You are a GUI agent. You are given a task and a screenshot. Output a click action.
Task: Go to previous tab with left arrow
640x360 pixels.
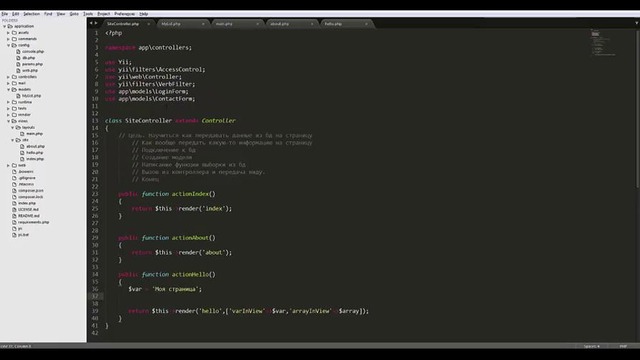tap(91, 23)
